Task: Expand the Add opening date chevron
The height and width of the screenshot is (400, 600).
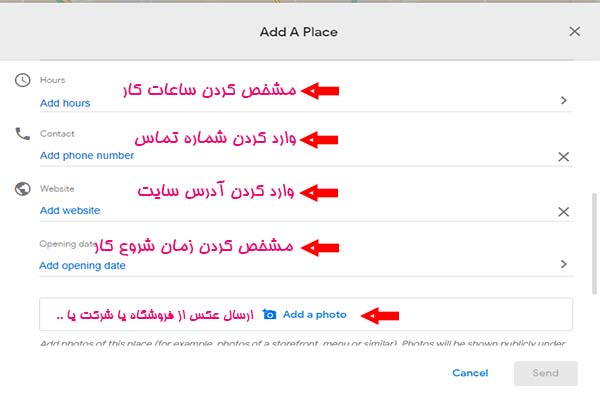Action: tap(564, 264)
